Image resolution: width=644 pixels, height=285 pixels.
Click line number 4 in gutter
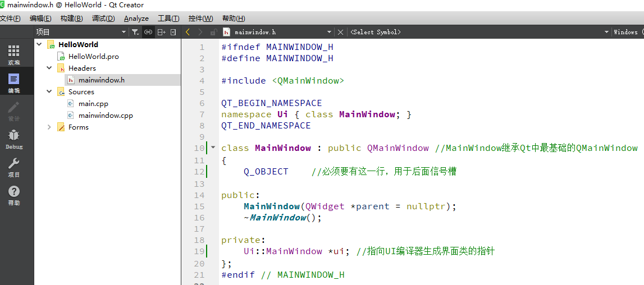[x=202, y=80]
